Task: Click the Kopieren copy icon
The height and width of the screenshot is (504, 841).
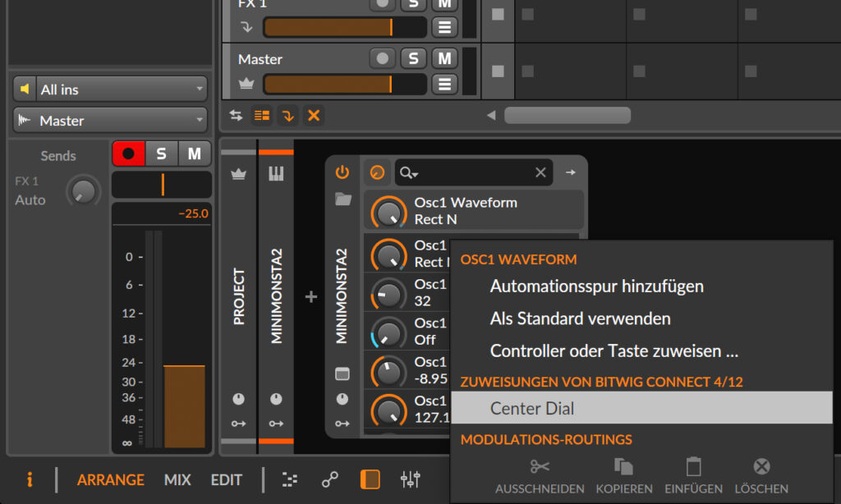Action: (x=623, y=467)
